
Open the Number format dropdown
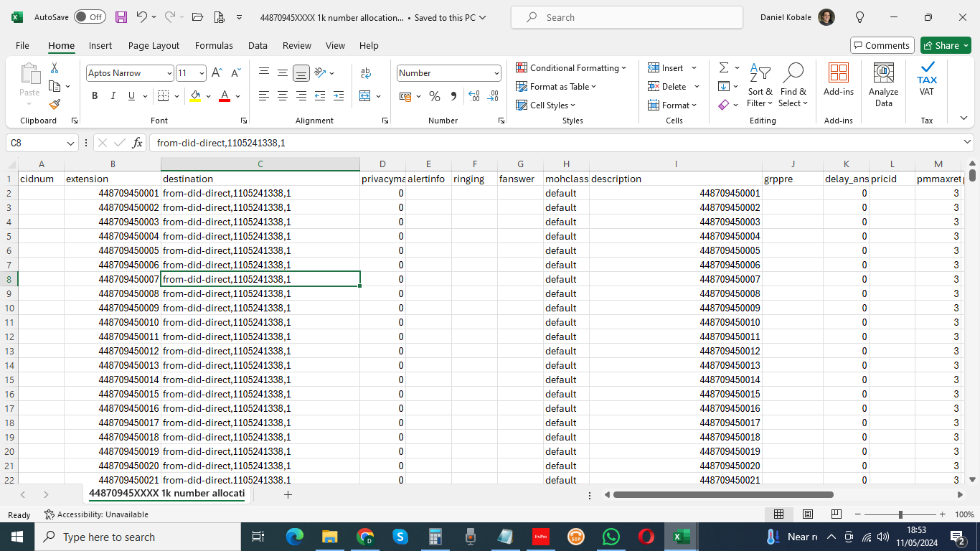[x=495, y=72]
